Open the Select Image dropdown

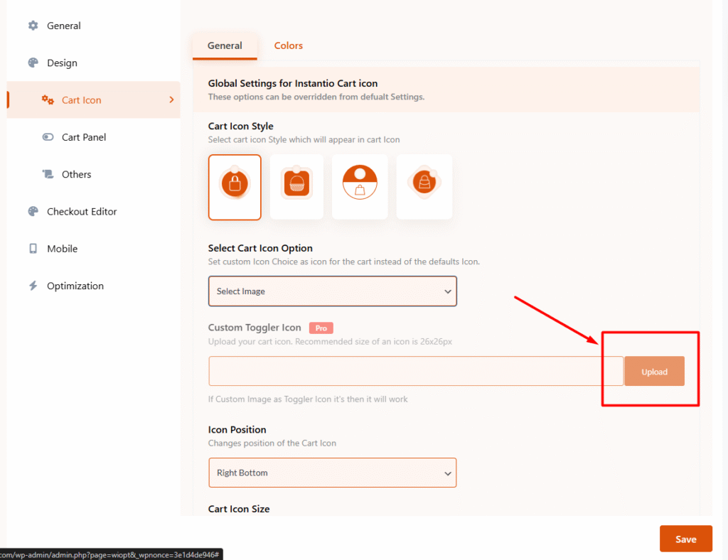click(x=332, y=291)
